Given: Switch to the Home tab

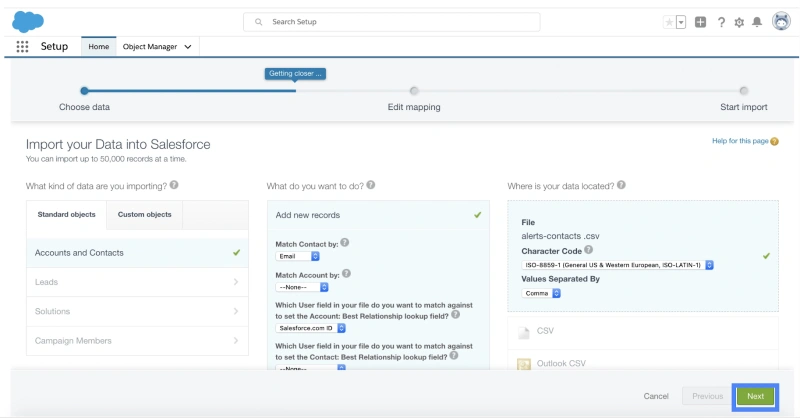Looking at the screenshot, I should pyautogui.click(x=98, y=46).
